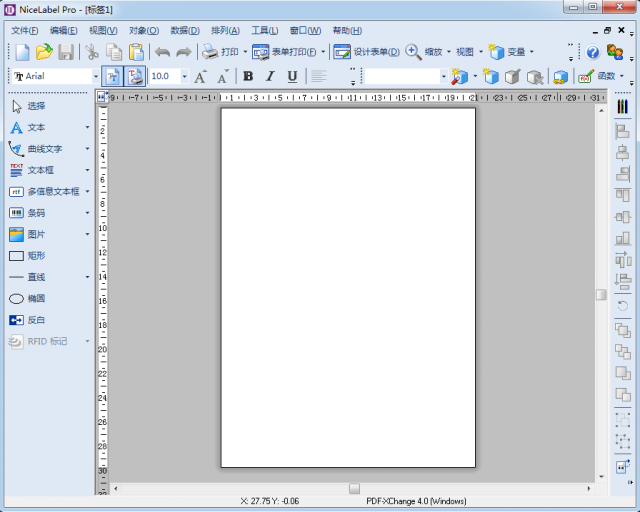
Task: Expand the 图片 picture tool dropdown arrow
Action: [x=88, y=234]
